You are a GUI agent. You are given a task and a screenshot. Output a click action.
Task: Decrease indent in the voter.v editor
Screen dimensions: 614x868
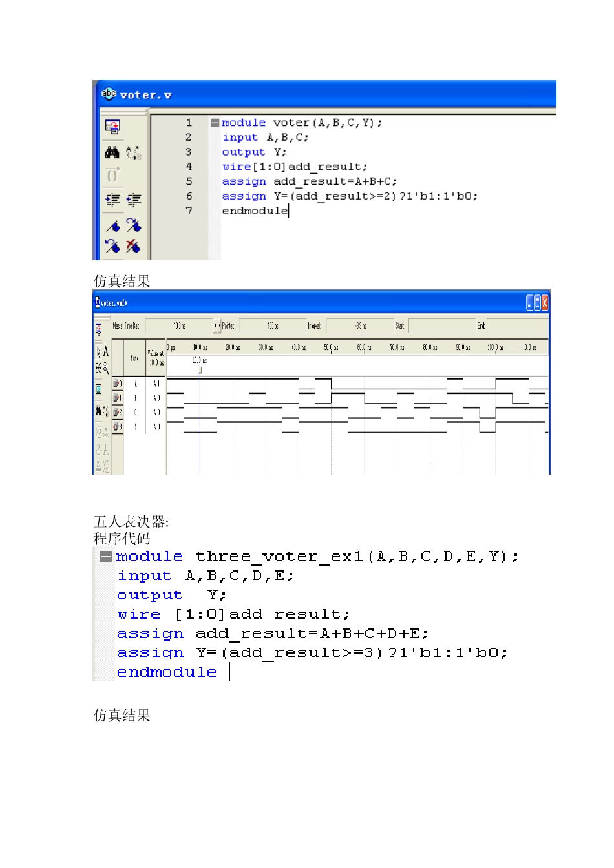tap(133, 200)
